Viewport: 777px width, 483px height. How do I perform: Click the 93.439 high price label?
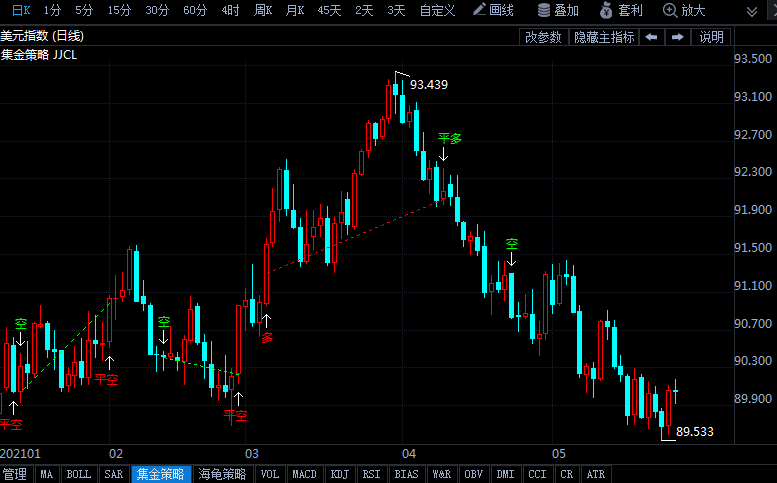point(429,85)
